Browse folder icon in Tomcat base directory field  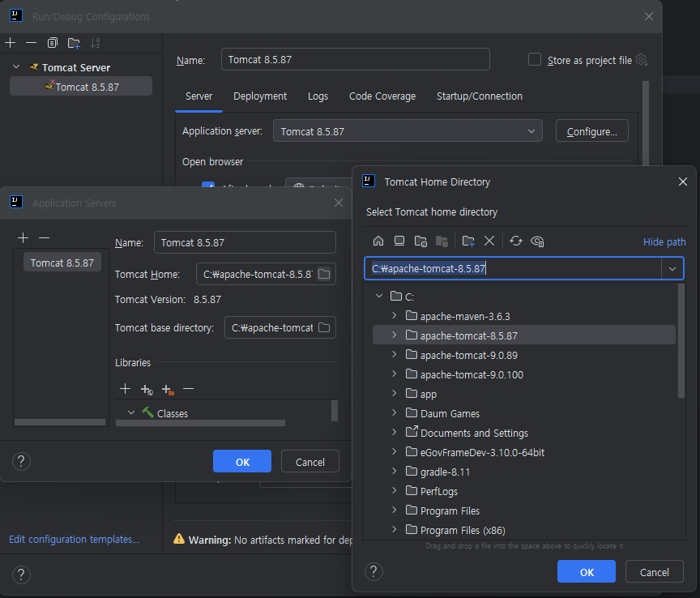pos(324,327)
